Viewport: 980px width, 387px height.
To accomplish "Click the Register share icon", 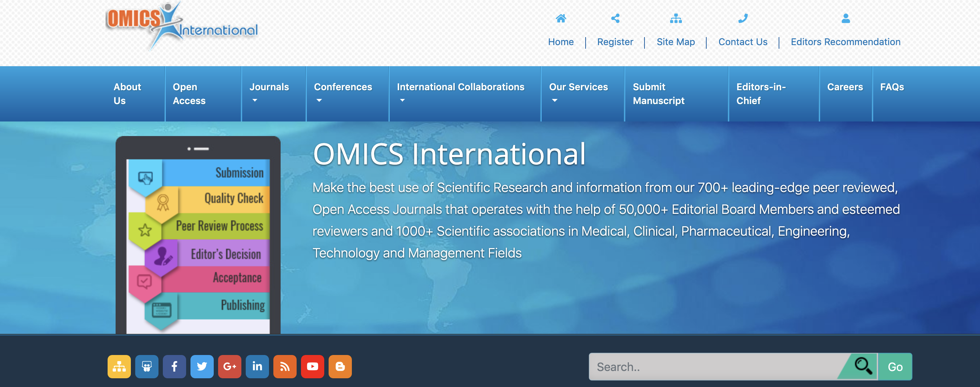I will tap(615, 18).
